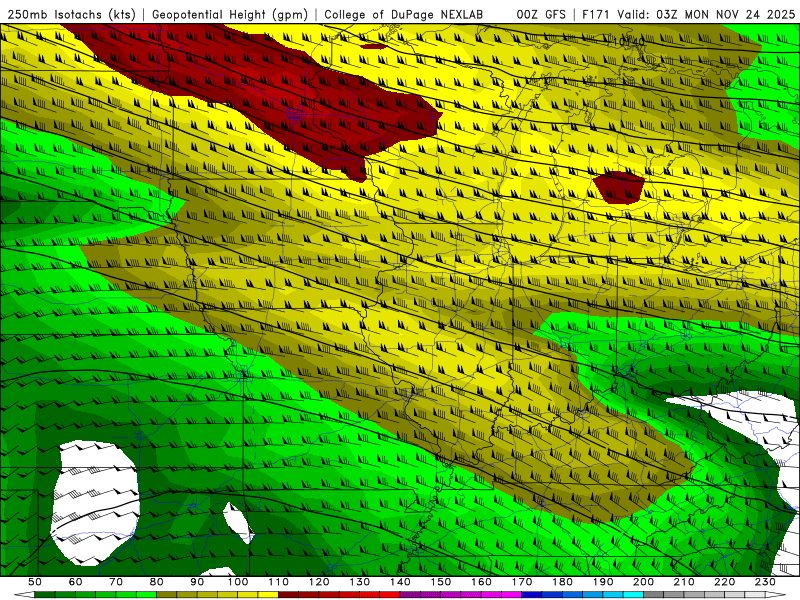The width and height of the screenshot is (800, 600).
Task: Click the 190 value on the color scale
Action: point(603,582)
